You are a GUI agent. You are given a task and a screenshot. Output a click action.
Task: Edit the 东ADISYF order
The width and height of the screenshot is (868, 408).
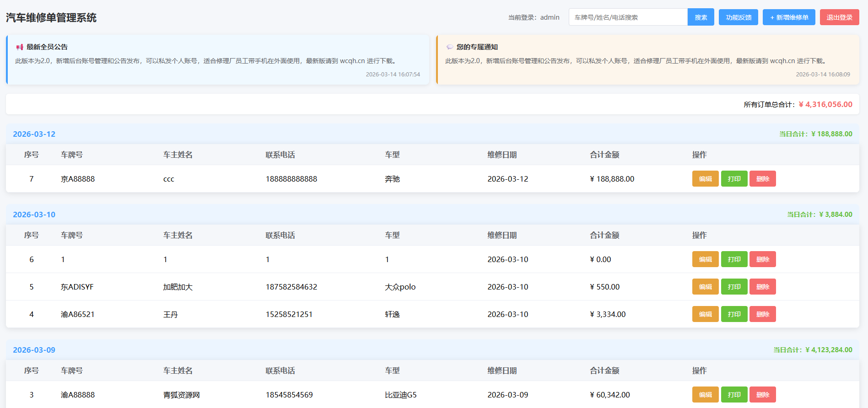tap(705, 287)
